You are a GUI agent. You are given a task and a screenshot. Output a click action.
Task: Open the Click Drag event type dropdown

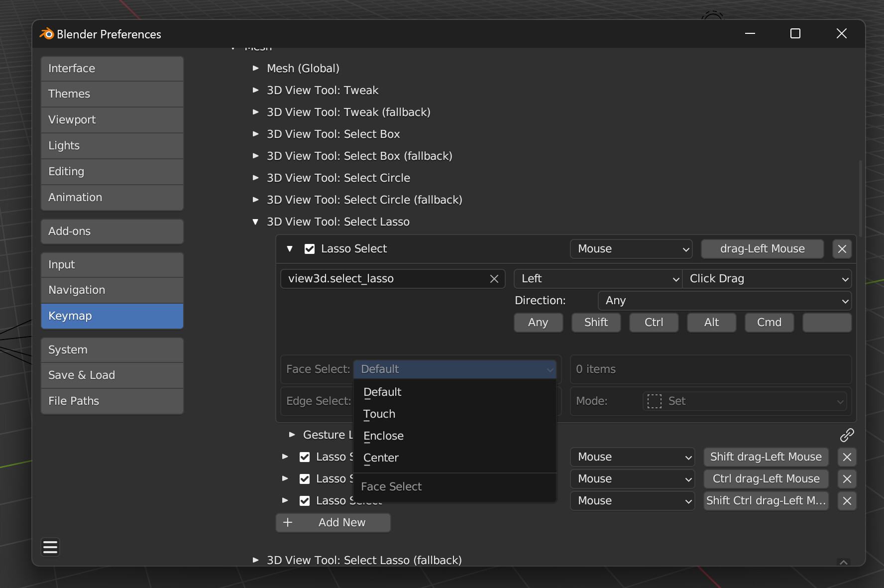(x=767, y=279)
